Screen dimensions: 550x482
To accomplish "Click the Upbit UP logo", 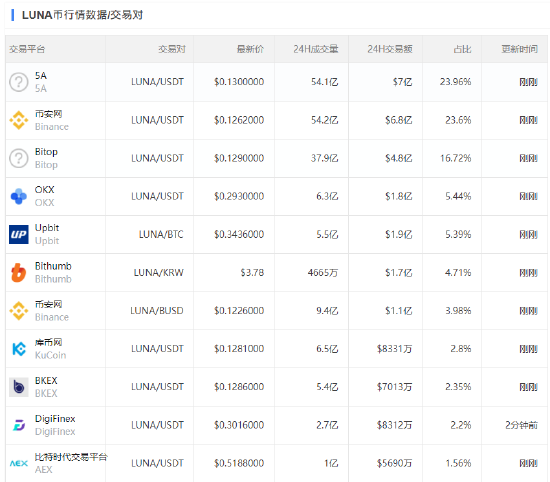I will pos(19,234).
